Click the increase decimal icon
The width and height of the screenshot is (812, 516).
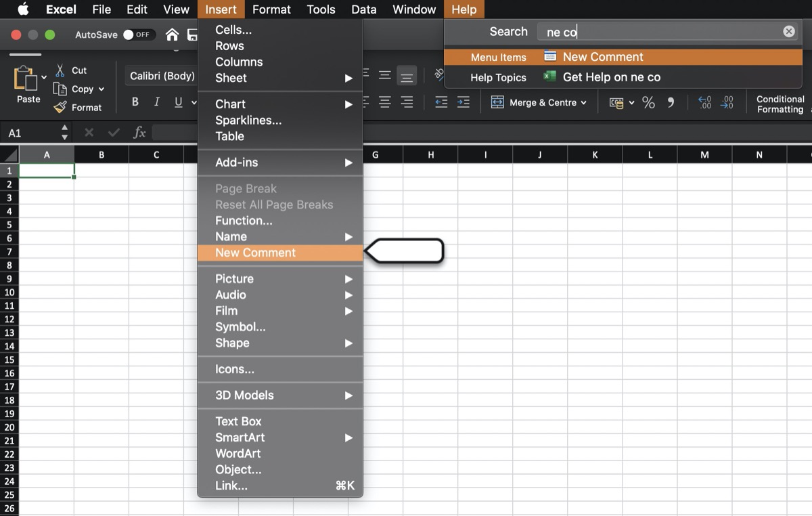704,102
